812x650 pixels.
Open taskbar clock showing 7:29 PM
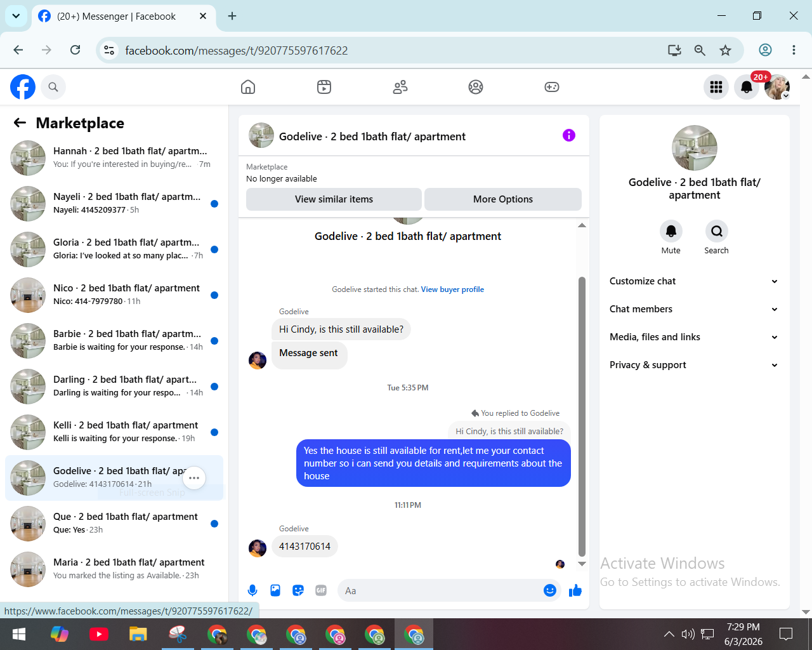click(x=743, y=634)
